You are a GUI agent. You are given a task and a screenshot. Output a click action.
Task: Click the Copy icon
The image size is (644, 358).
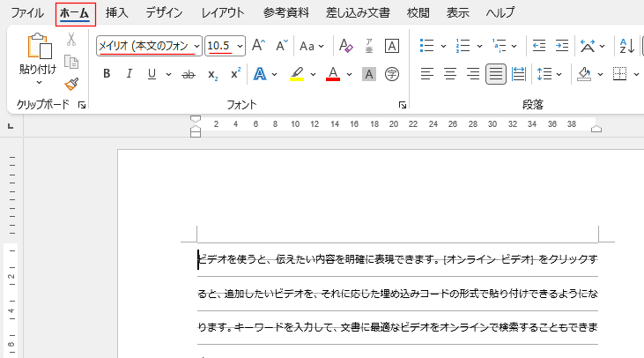point(71,62)
